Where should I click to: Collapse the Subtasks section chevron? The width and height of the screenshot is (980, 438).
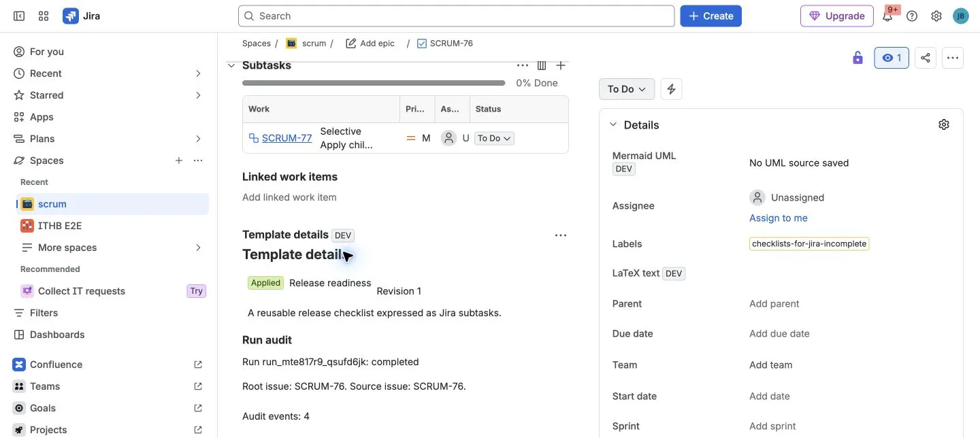(x=231, y=65)
